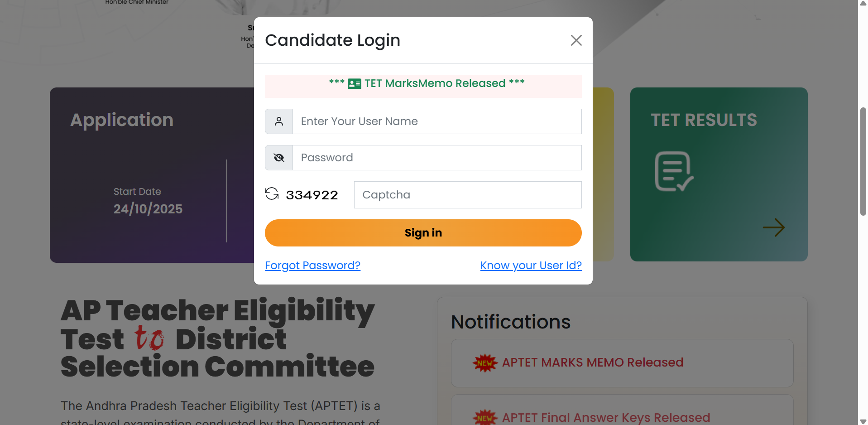Close the Candidate Login dialog
The width and height of the screenshot is (868, 425).
point(576,40)
